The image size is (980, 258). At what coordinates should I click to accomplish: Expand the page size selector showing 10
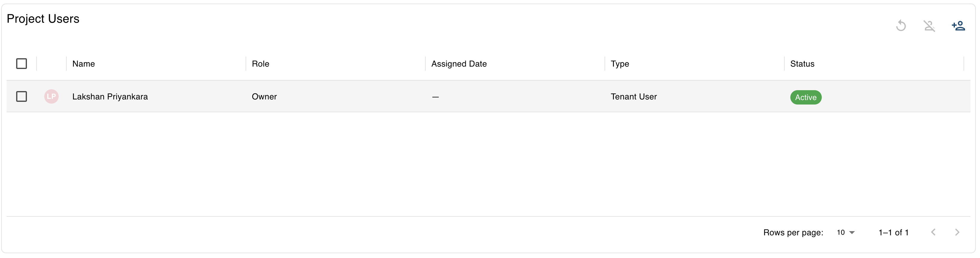click(x=845, y=232)
